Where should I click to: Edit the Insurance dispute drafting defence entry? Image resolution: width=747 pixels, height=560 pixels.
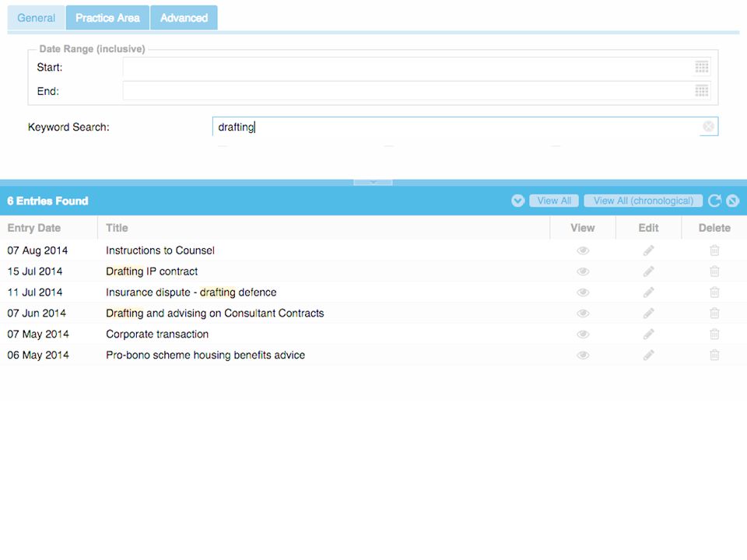[648, 292]
